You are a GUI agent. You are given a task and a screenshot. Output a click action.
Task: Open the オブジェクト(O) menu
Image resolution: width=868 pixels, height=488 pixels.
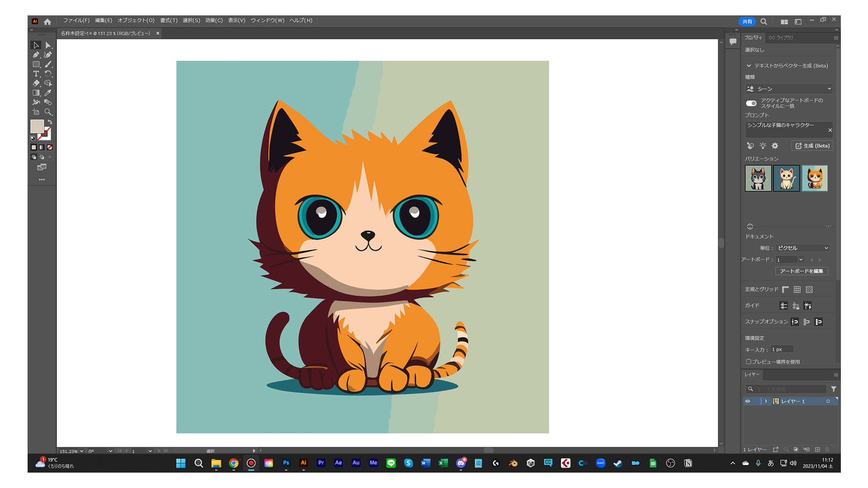[x=136, y=20]
